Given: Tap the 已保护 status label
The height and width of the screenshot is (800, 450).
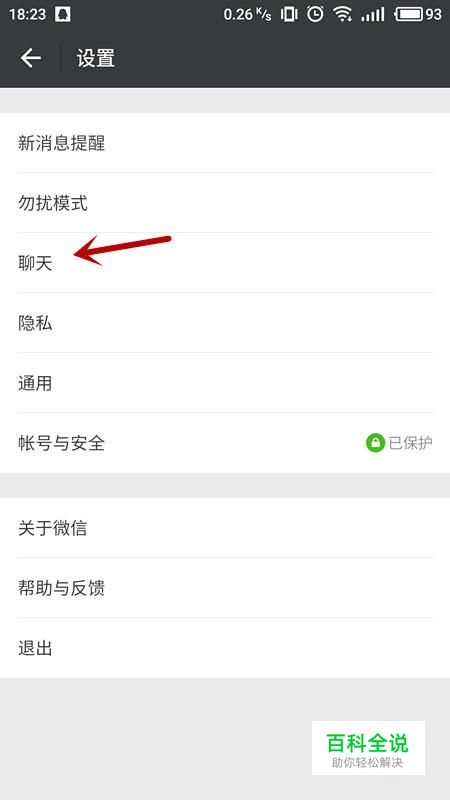Looking at the screenshot, I should 411,443.
